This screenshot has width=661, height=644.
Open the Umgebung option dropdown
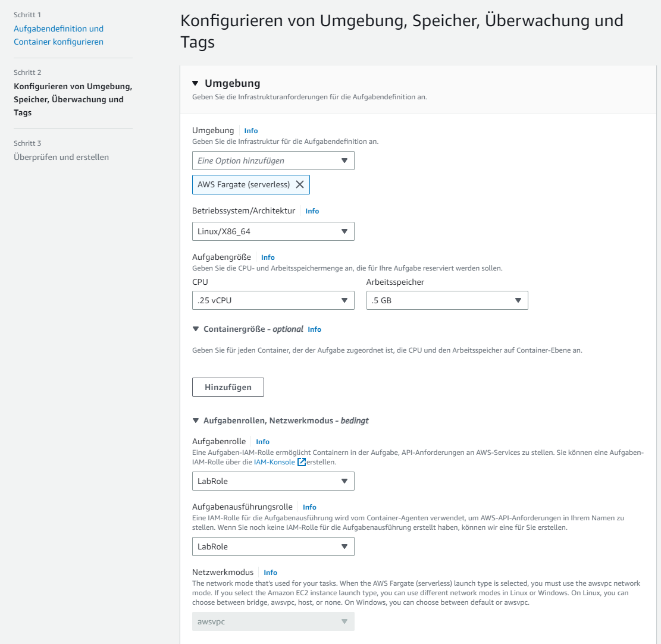273,161
